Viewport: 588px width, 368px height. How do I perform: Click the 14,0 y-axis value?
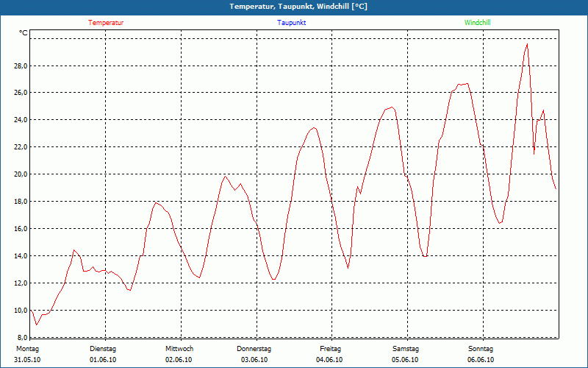[21, 256]
